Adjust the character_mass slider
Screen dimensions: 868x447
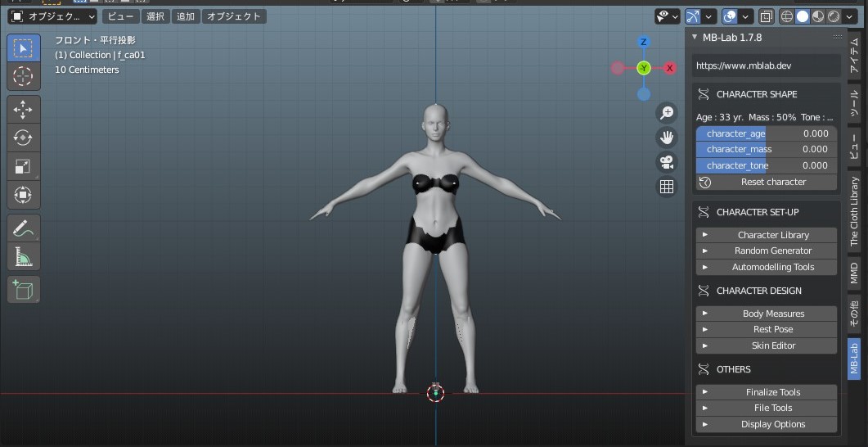pos(766,150)
